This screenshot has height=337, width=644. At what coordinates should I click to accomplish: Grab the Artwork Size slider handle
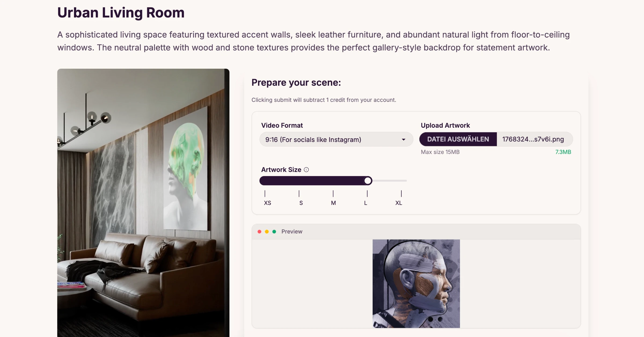point(368,181)
